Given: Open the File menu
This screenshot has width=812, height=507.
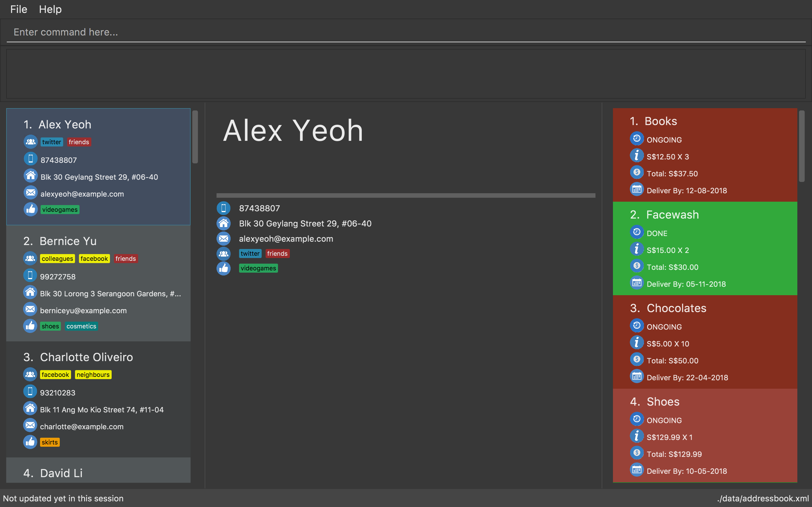Looking at the screenshot, I should (18, 9).
